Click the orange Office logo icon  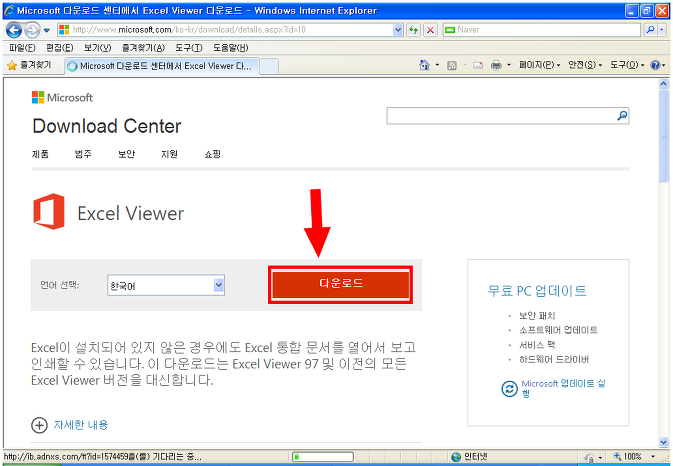[49, 211]
